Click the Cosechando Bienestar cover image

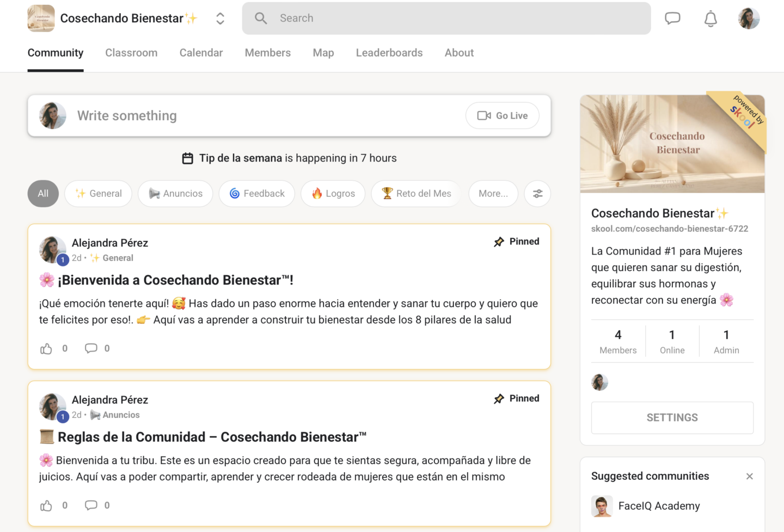pyautogui.click(x=672, y=144)
